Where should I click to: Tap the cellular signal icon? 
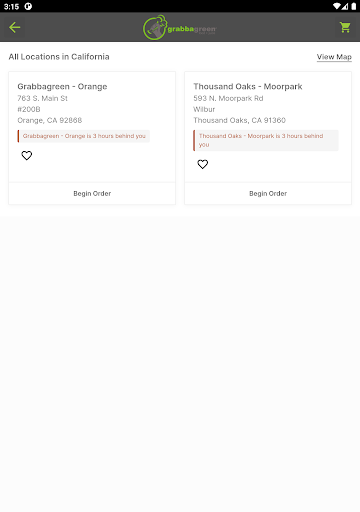(x=345, y=6)
